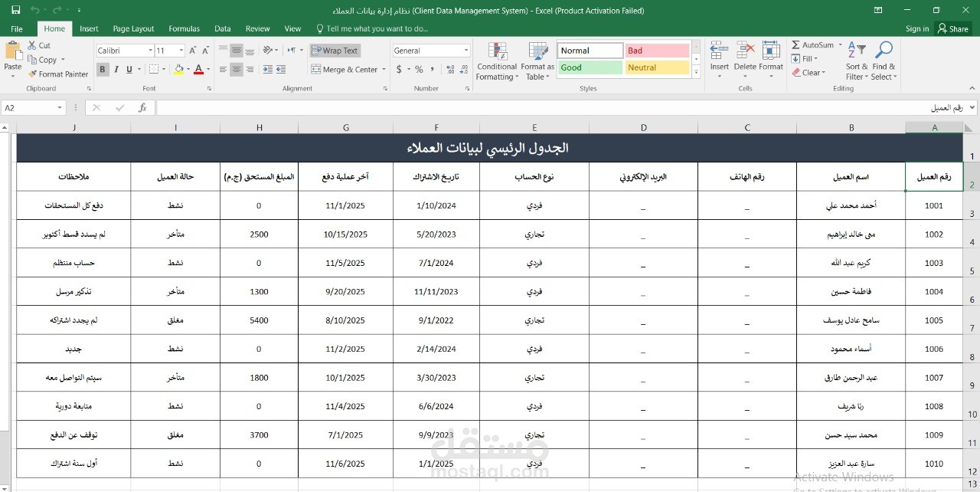This screenshot has height=492, width=980.
Task: Click the Conditional Formatting button
Action: (x=496, y=61)
